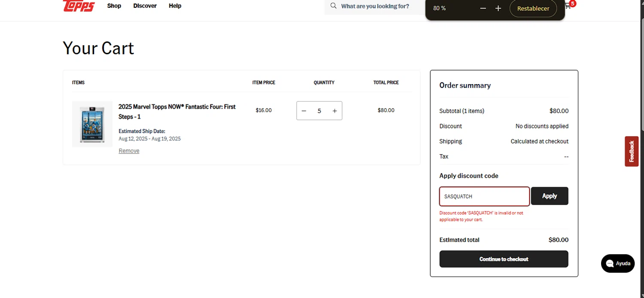Screen dimensions: 644x298
Task: Click the search magnifier icon
Action: click(333, 6)
